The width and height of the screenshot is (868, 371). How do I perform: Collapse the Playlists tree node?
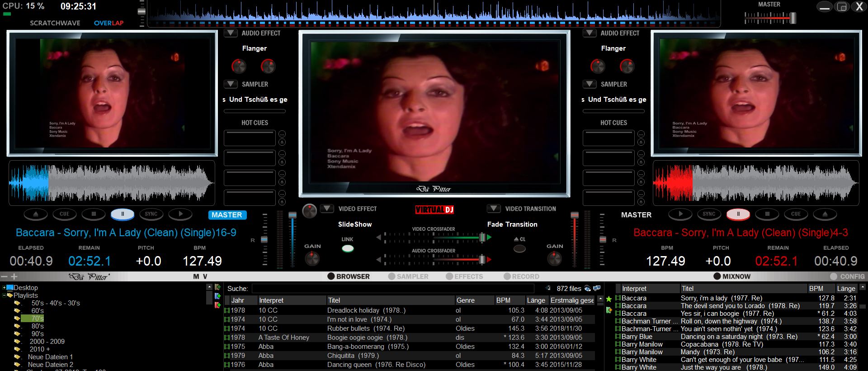click(x=4, y=295)
